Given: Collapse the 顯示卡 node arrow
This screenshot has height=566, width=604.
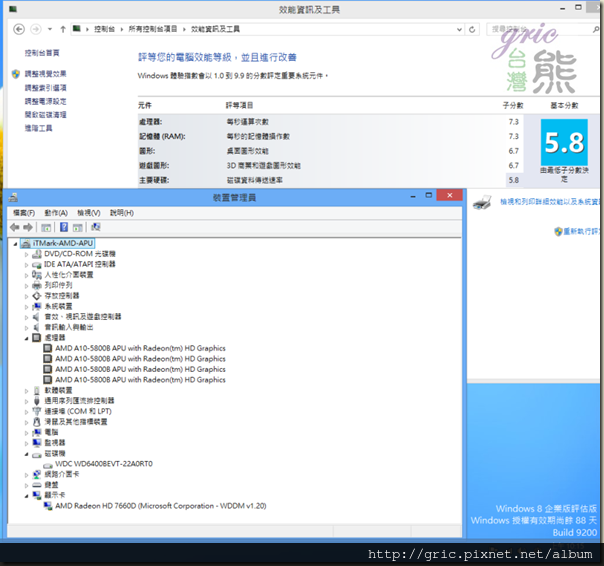Looking at the screenshot, I should tap(26, 496).
